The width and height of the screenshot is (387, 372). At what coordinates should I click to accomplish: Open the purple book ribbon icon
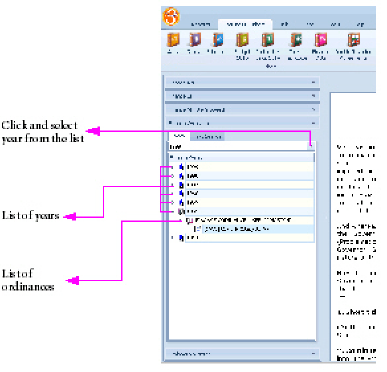click(195, 40)
